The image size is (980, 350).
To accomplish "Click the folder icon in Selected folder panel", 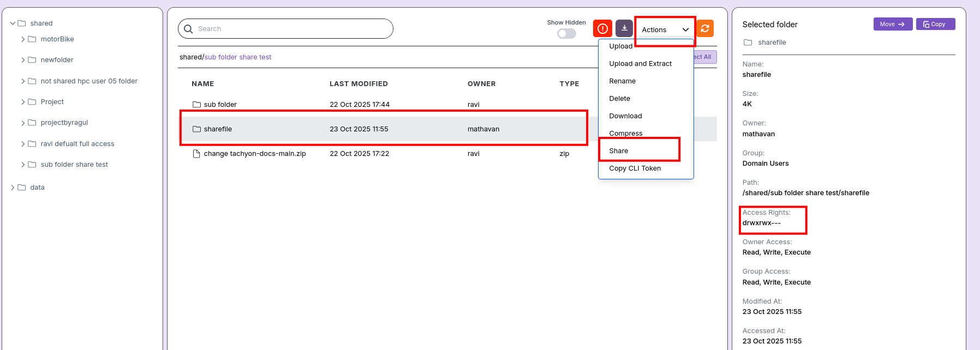I will [748, 43].
